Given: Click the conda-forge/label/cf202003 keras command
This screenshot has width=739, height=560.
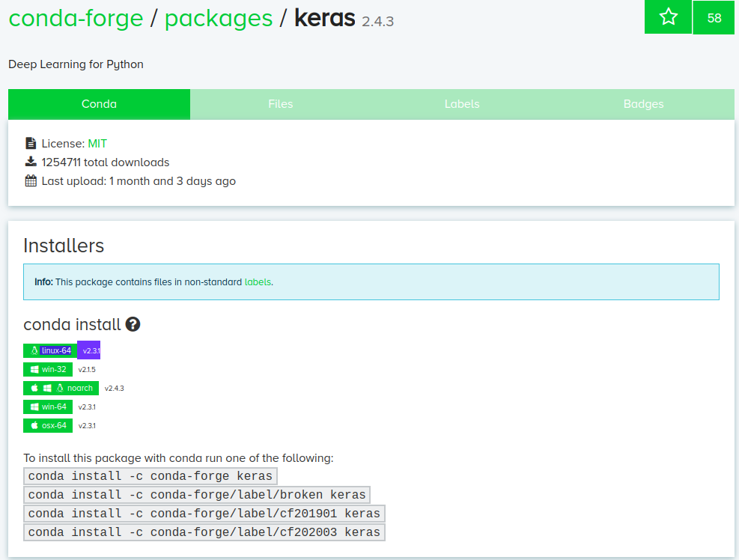Looking at the screenshot, I should (x=204, y=532).
